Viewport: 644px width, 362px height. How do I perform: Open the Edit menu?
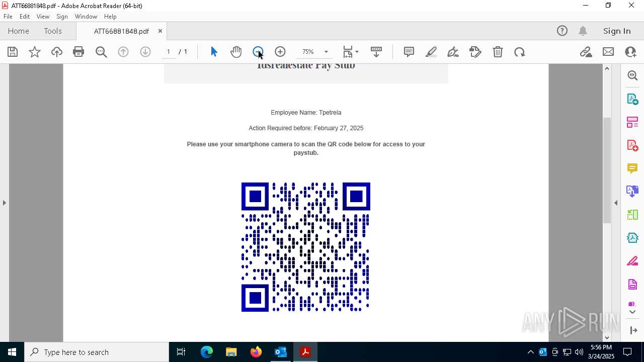[25, 17]
